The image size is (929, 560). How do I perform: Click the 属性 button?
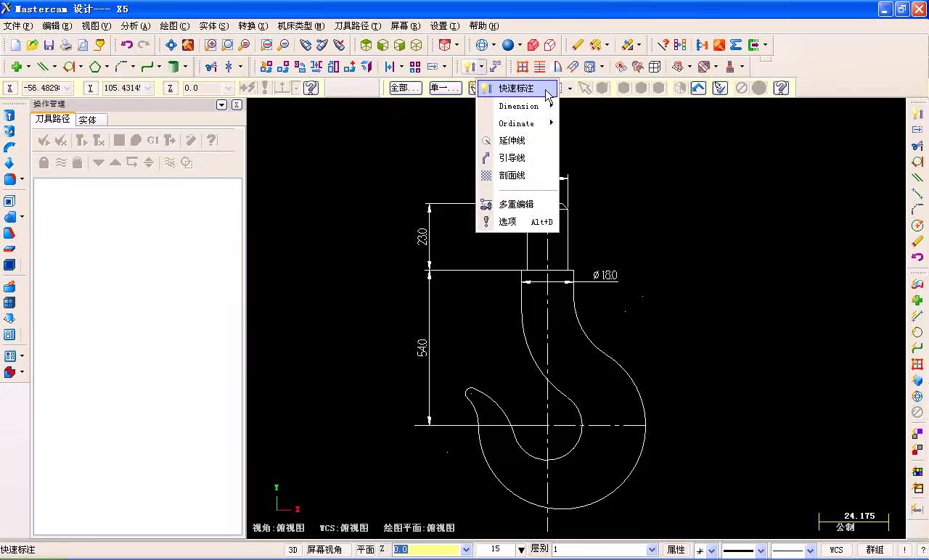pos(676,550)
